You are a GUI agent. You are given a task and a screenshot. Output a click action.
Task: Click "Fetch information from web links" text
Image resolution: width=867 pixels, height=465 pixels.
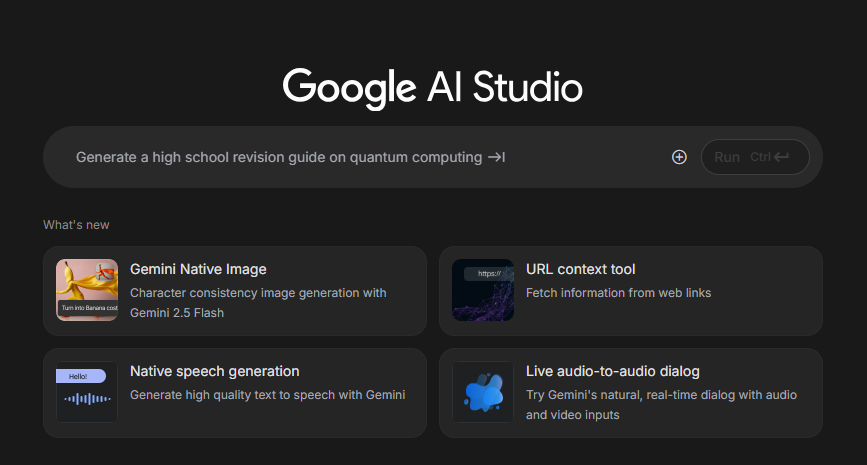(618, 293)
